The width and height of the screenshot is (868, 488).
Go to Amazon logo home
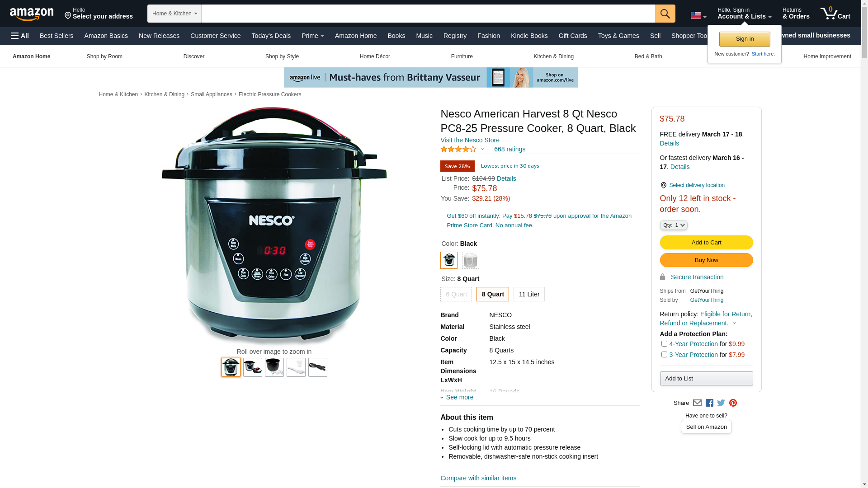32,14
